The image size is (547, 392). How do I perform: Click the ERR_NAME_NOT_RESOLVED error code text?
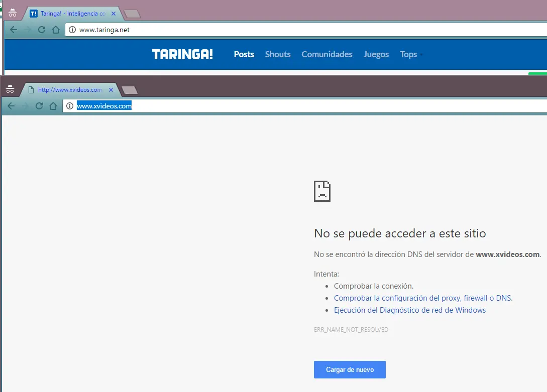coord(351,330)
